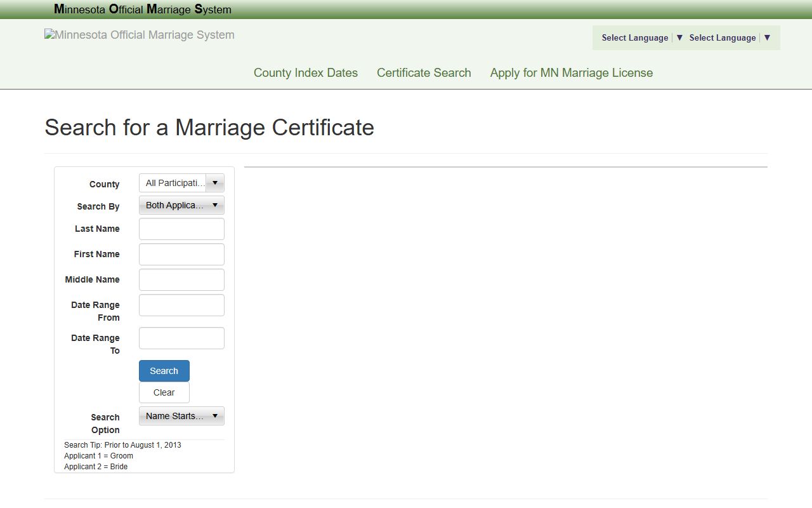Click the Search for a Marriage Certificate heading
The height and width of the screenshot is (508, 812).
[x=209, y=127]
